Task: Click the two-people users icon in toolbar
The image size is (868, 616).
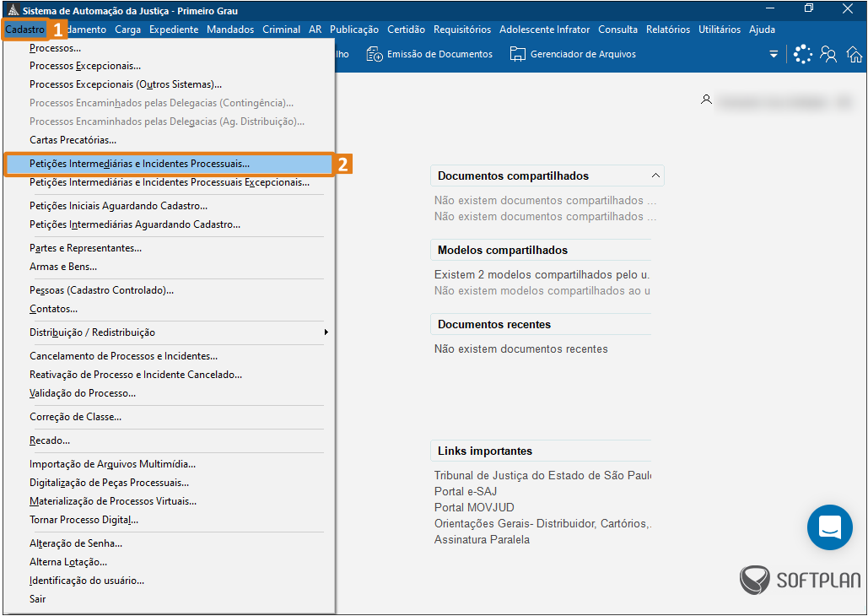Action: coord(828,54)
